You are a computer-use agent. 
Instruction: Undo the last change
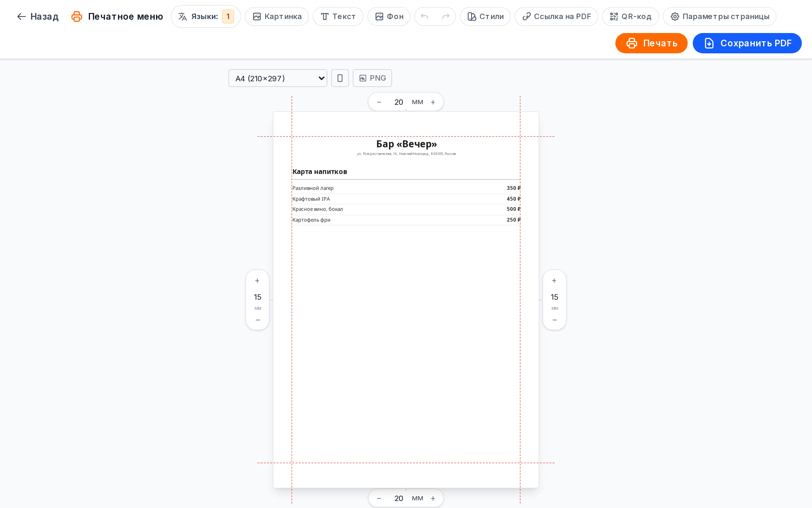[424, 17]
